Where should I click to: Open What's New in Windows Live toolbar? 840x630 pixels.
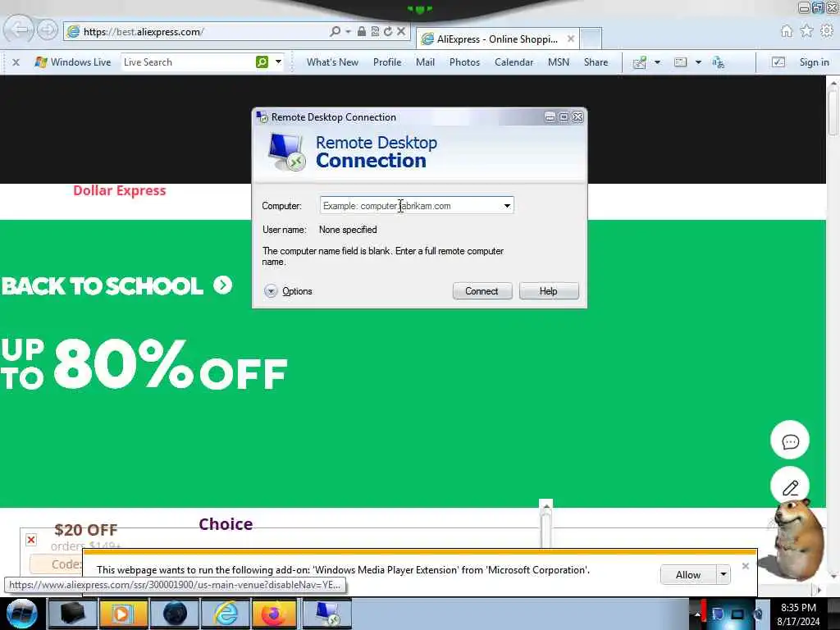332,62
